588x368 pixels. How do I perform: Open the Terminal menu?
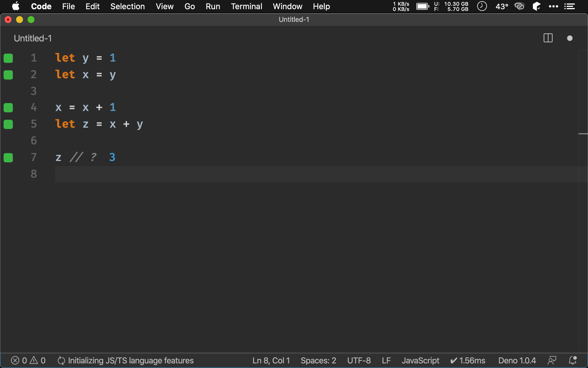(246, 6)
